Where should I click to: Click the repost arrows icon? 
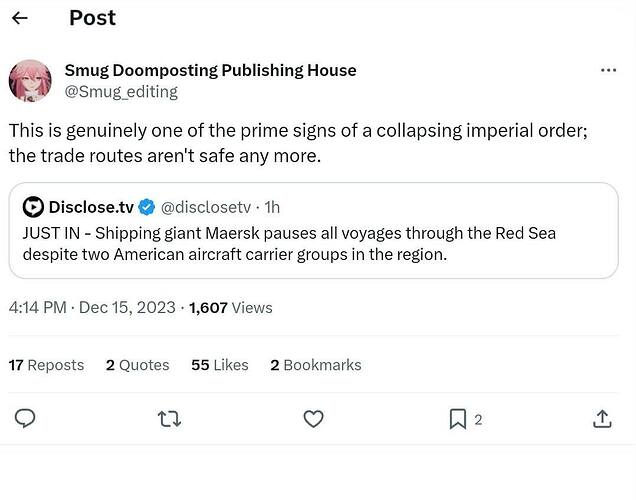(x=170, y=419)
